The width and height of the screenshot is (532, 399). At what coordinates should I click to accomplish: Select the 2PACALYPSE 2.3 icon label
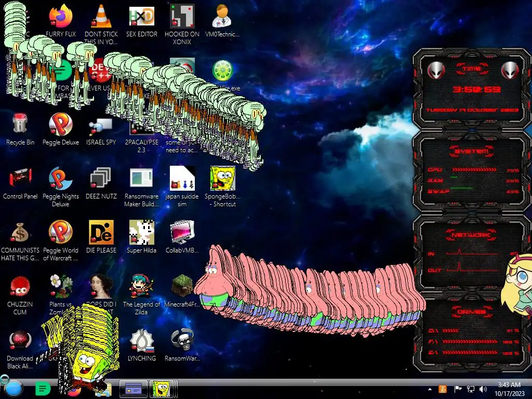(x=141, y=146)
